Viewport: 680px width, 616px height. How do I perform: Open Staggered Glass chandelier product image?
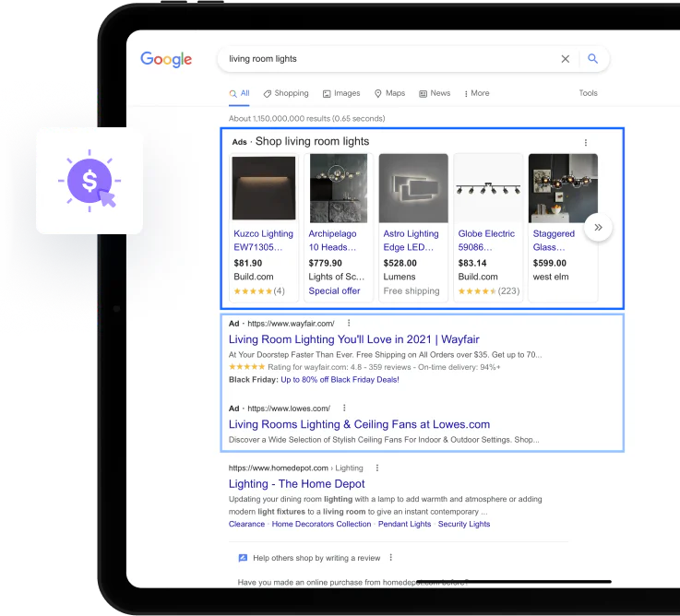(x=563, y=188)
